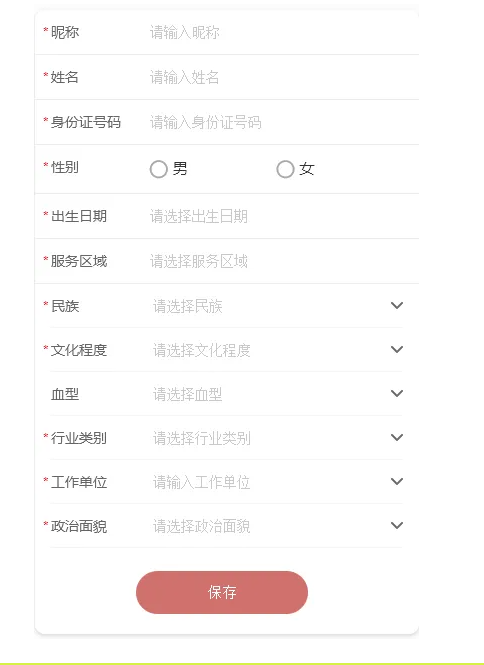This screenshot has width=484, height=665.
Task: Click the 工作单位 chevron icon
Action: [x=397, y=481]
